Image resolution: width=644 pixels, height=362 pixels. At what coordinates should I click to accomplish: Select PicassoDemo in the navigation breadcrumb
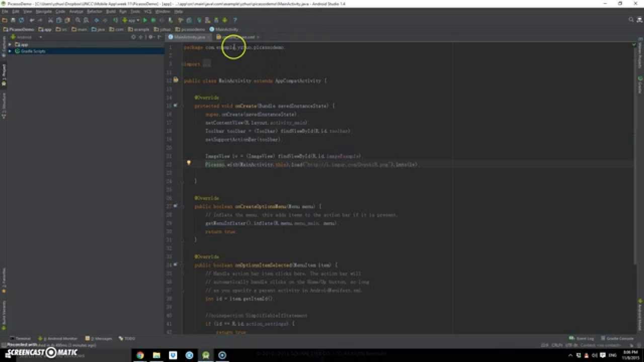[x=18, y=29]
